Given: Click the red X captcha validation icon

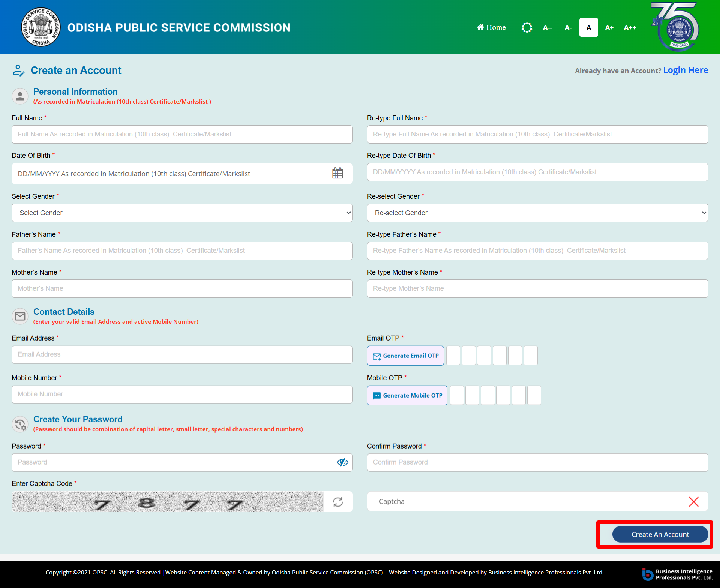Looking at the screenshot, I should point(693,502).
